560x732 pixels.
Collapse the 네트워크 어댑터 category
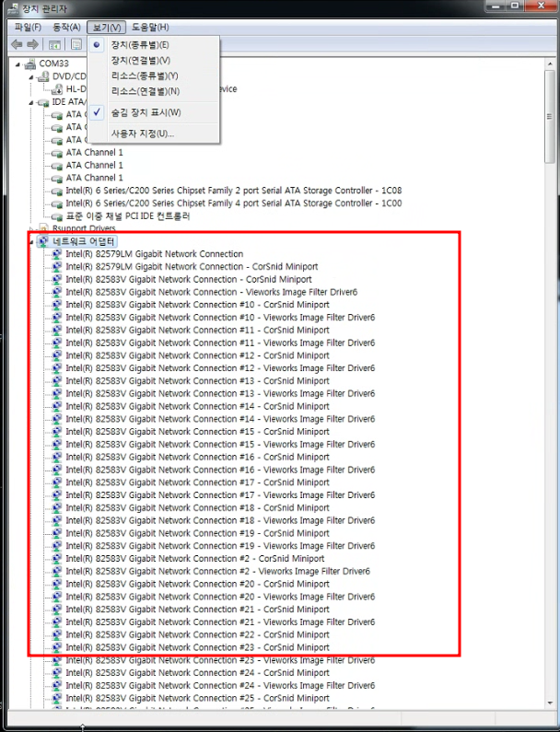[x=31, y=242]
